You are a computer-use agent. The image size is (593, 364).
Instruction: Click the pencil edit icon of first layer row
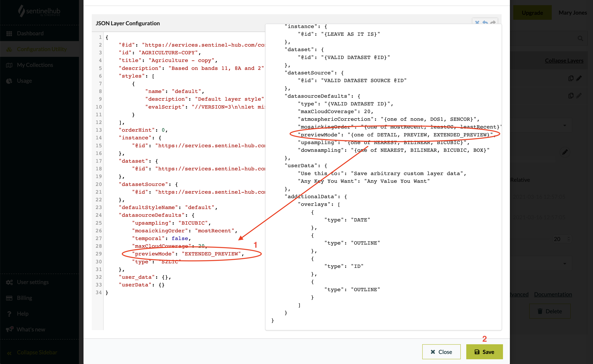coord(579,78)
